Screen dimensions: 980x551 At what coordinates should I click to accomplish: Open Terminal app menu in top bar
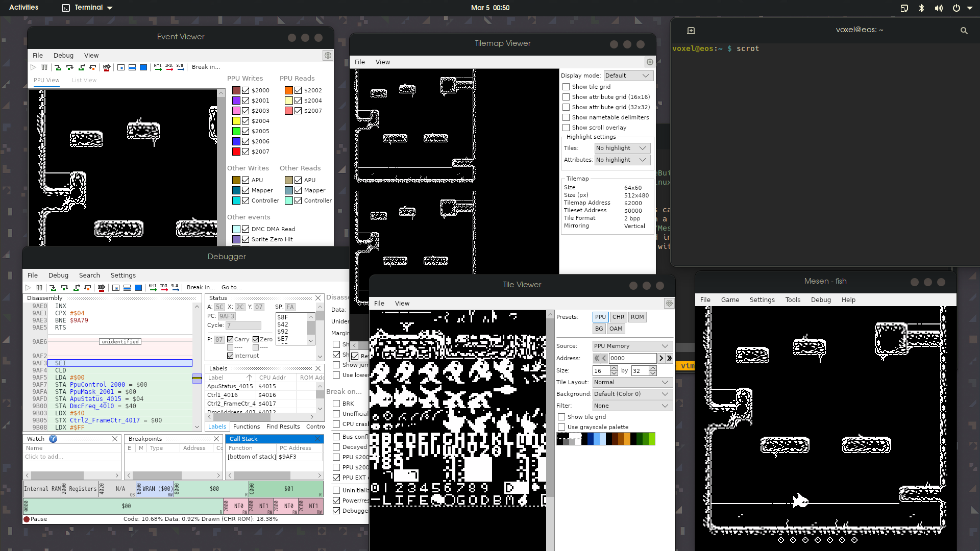tap(87, 8)
